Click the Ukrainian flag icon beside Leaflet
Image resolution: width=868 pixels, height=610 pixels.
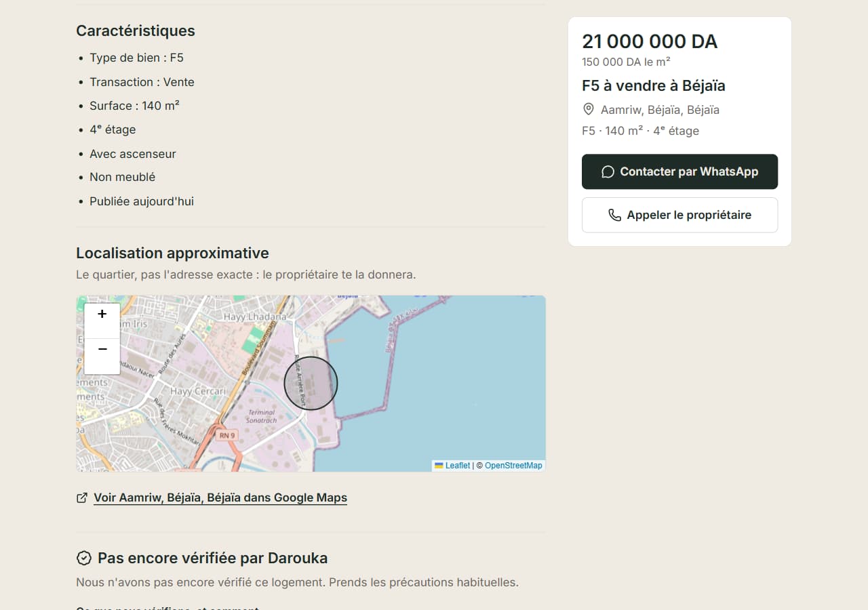point(439,466)
